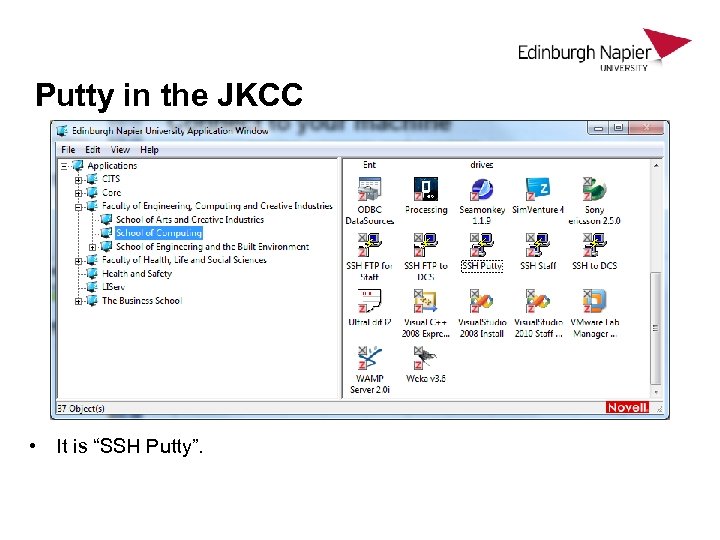Click the application window title bar icon
The image size is (720, 540).
point(62,131)
